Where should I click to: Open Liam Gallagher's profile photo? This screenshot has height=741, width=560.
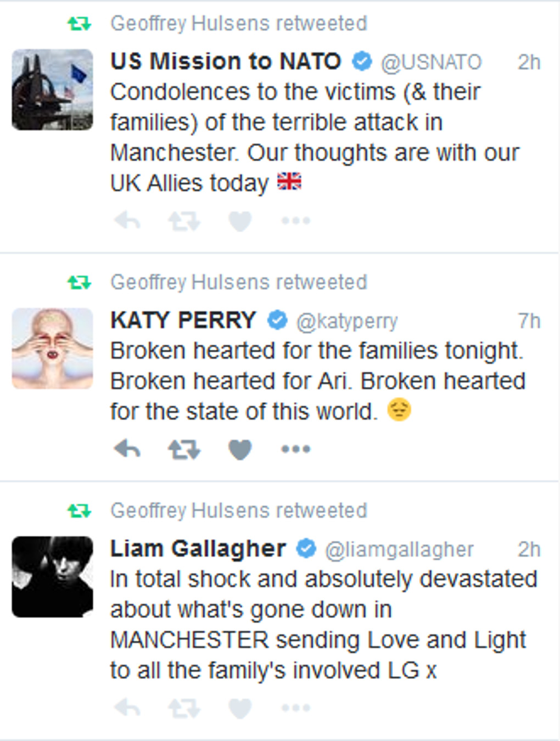tap(53, 576)
